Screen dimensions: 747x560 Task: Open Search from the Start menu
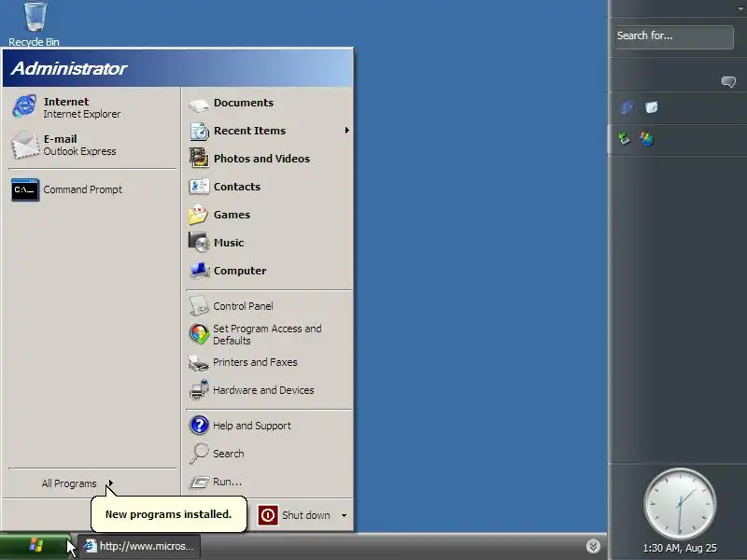pos(269,454)
